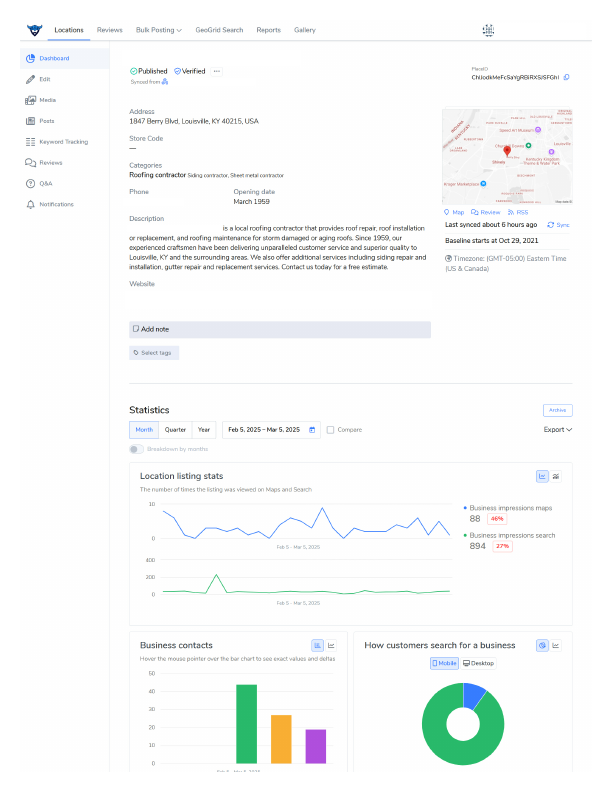Viewport: 612px width, 792px height.
Task: Click the RSS feed icon
Action: [511, 212]
